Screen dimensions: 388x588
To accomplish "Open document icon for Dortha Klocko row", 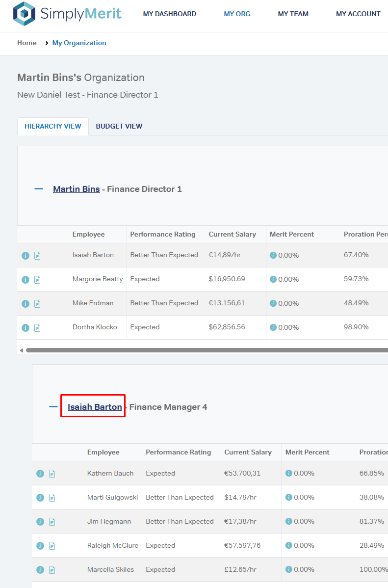I will [x=37, y=328].
